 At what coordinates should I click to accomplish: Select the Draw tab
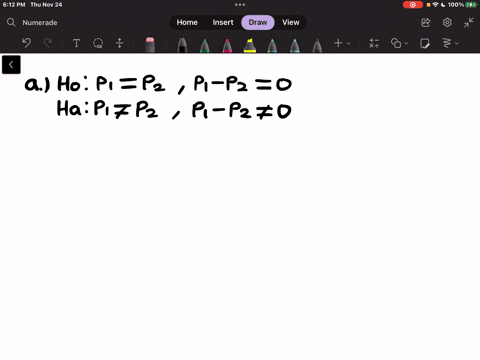[x=258, y=22]
